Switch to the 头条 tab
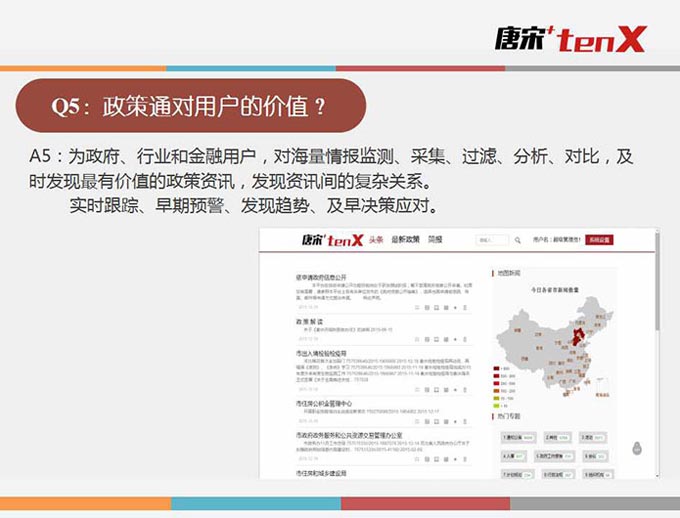 point(376,241)
